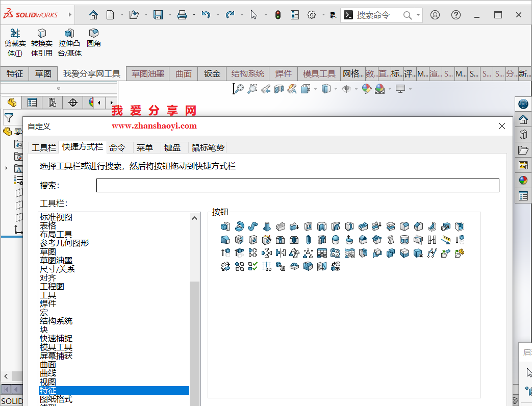The height and width of the screenshot is (406, 532).
Task: Click the Save icon in the top toolbar
Action: click(158, 14)
